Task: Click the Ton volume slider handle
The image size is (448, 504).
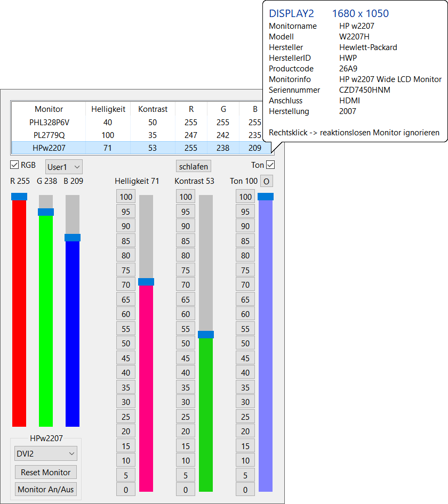Action: tap(266, 197)
